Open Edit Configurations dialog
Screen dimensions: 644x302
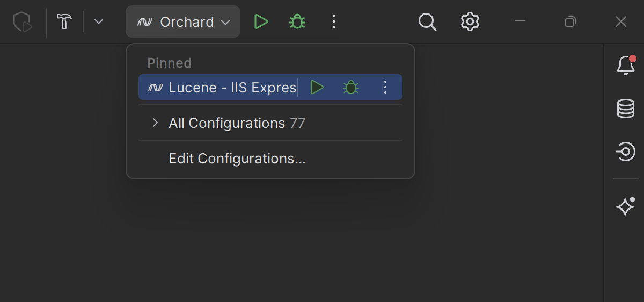tap(237, 159)
